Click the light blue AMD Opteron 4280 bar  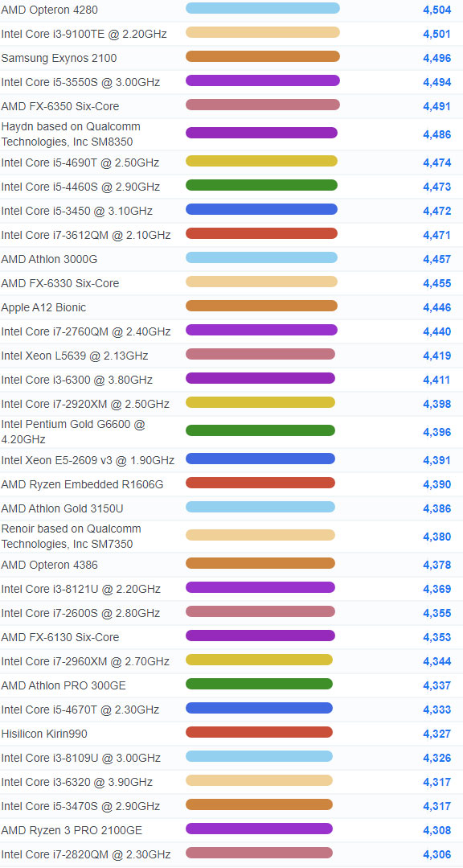(x=263, y=8)
